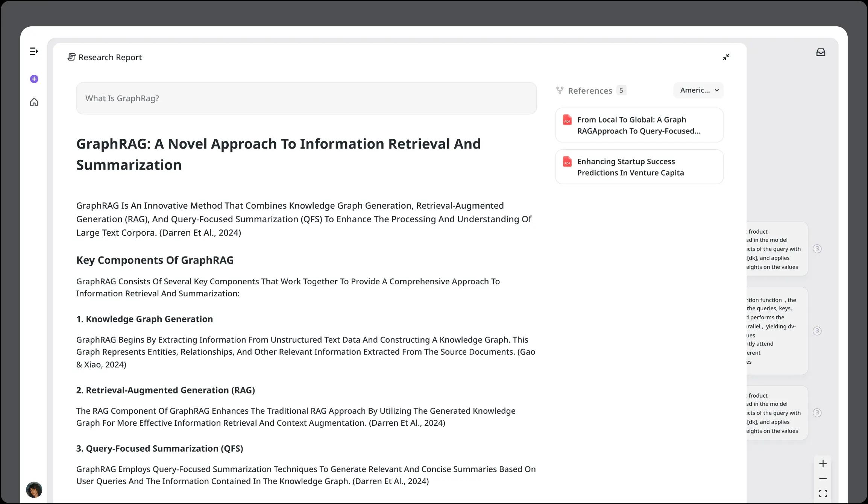The width and height of the screenshot is (868, 504).
Task: Click the PDF icon of Enhancing Startup Success reference
Action: click(x=567, y=162)
